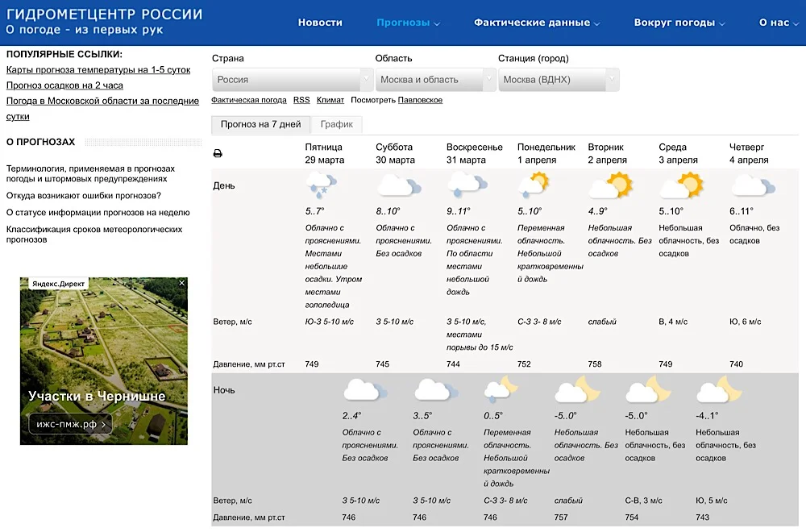
Task: Select the Прогноз на 7 дней tab
Action: tap(260, 125)
